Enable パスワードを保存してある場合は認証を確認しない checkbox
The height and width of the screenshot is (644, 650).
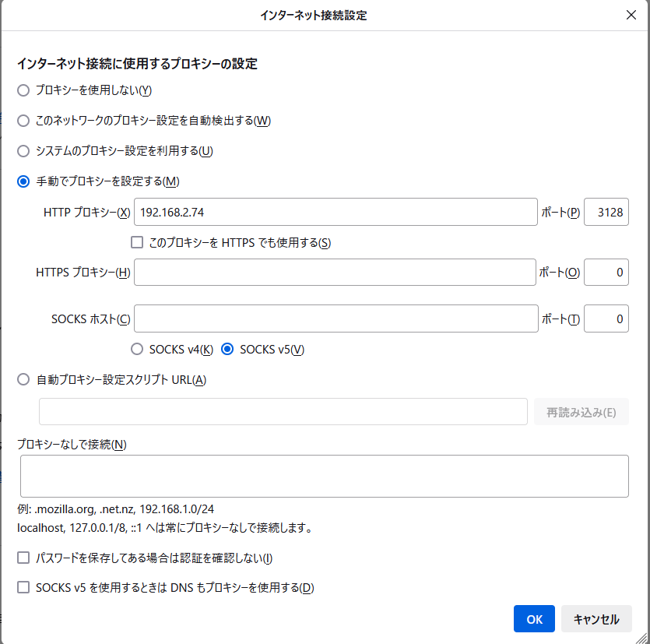coord(23,558)
